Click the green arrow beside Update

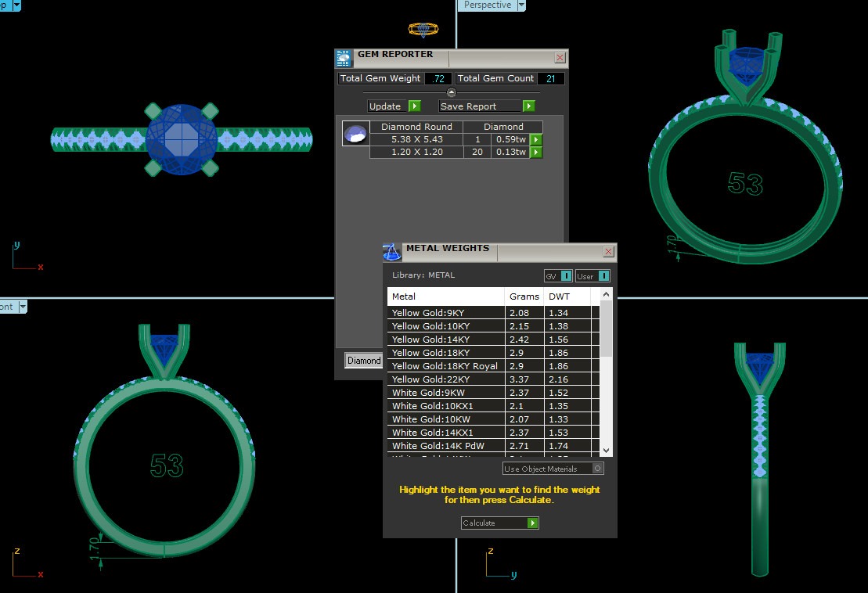tap(415, 106)
